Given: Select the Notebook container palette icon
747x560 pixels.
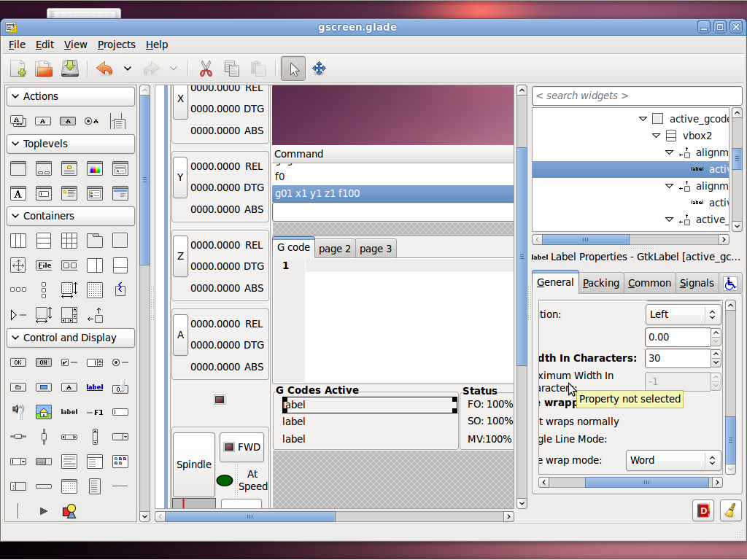Looking at the screenshot, I should (95, 241).
